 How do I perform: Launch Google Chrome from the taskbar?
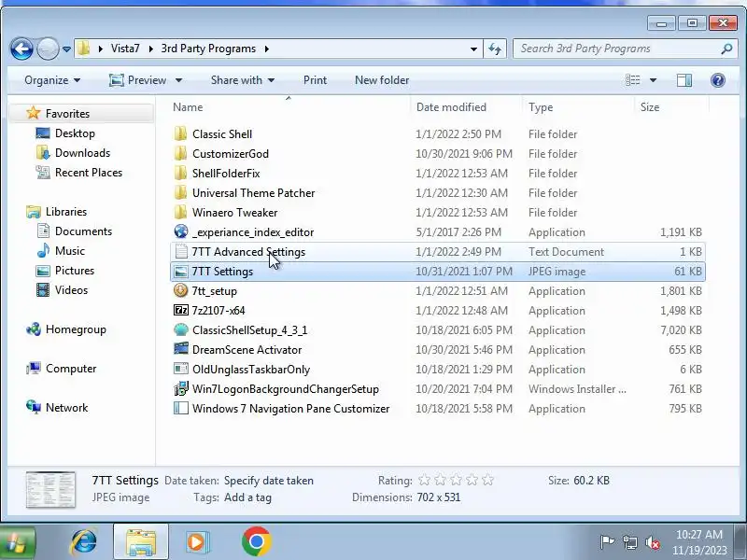click(256, 541)
